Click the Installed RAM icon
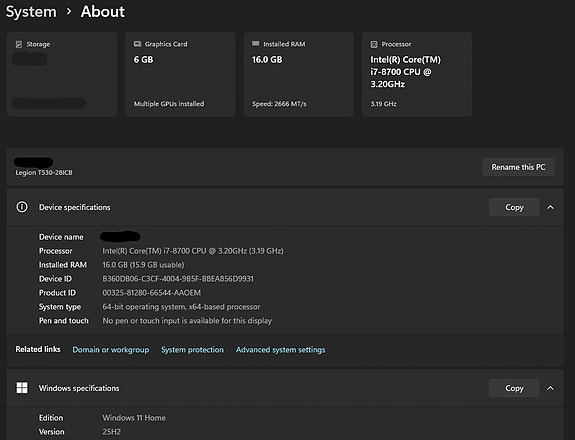The image size is (575, 440). click(x=256, y=44)
